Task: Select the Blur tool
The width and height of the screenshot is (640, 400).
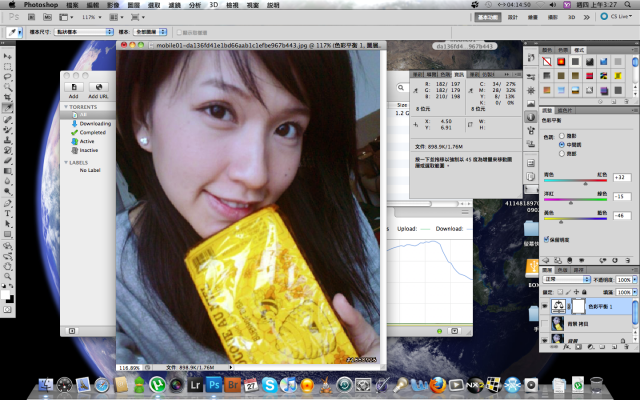Action: click(8, 181)
